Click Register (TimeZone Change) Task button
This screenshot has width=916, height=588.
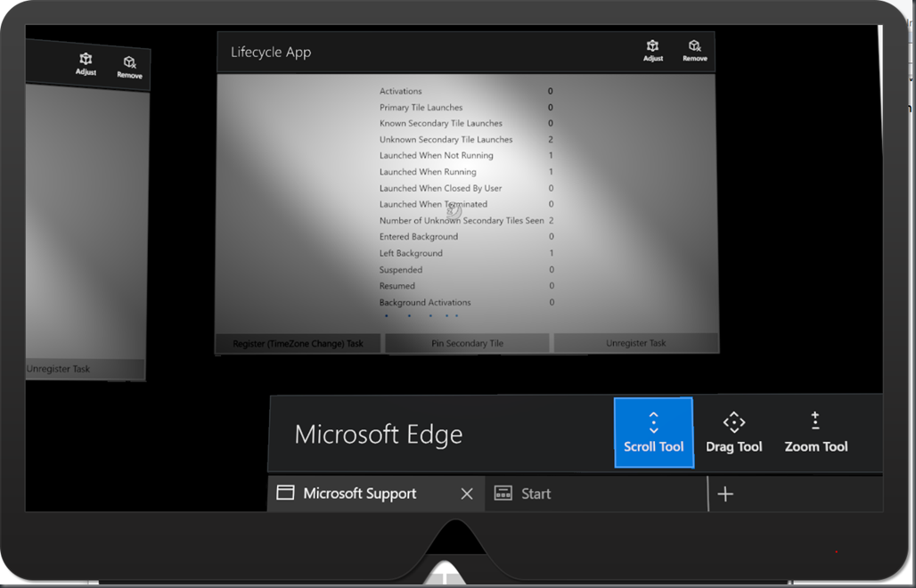coord(298,343)
